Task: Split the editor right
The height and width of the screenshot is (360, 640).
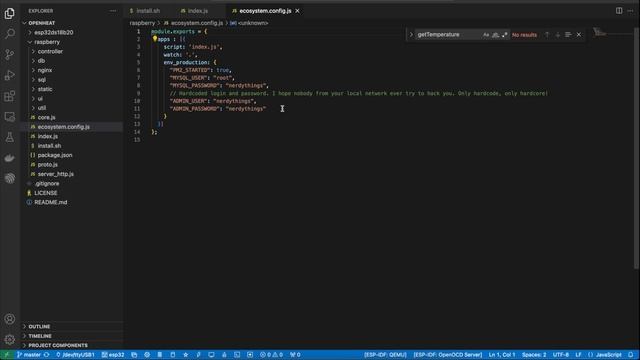Action: pyautogui.click(x=619, y=11)
